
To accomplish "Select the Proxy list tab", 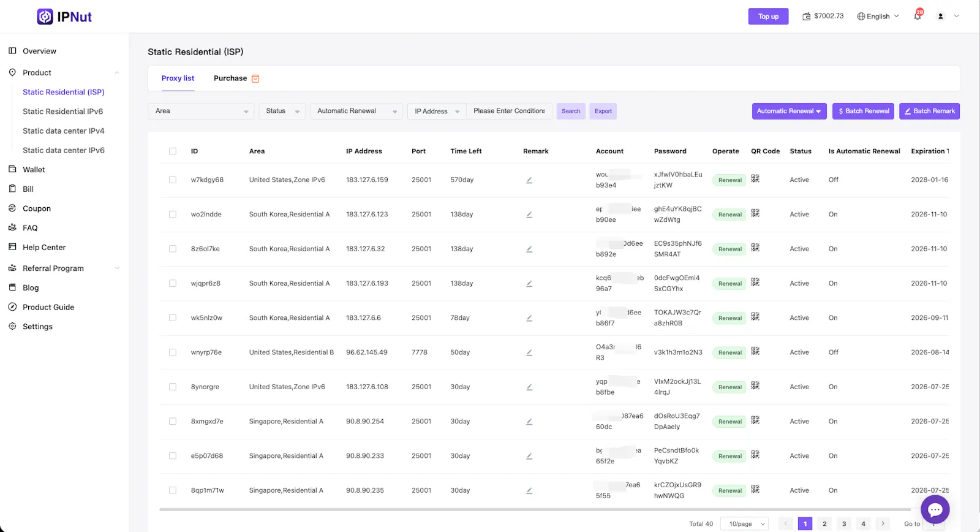I will (178, 78).
